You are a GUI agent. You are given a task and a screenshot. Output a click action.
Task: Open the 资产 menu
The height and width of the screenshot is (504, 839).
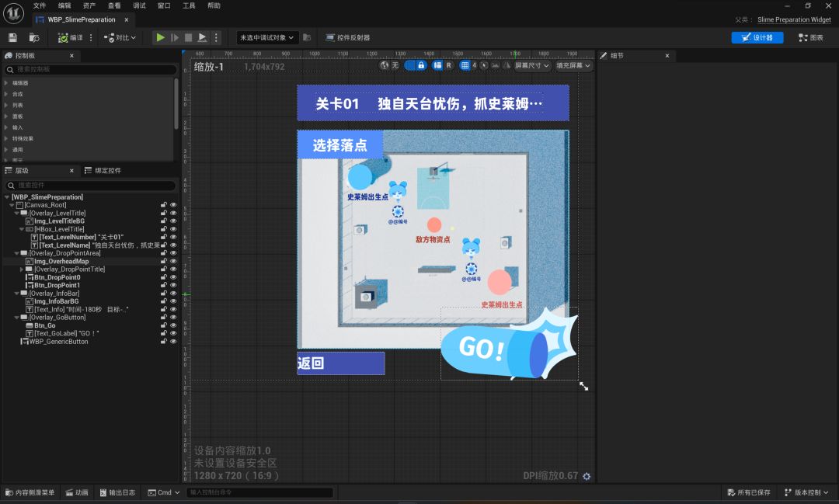(89, 5)
